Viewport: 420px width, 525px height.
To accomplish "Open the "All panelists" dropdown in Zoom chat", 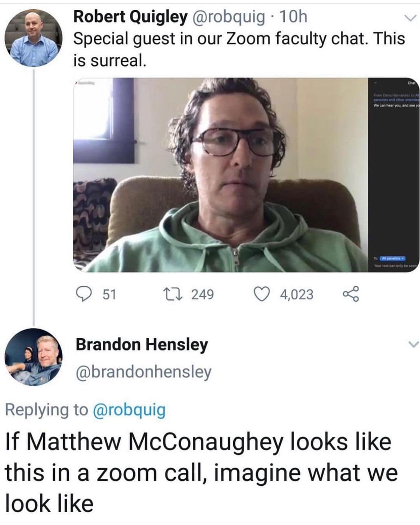I will click(392, 258).
